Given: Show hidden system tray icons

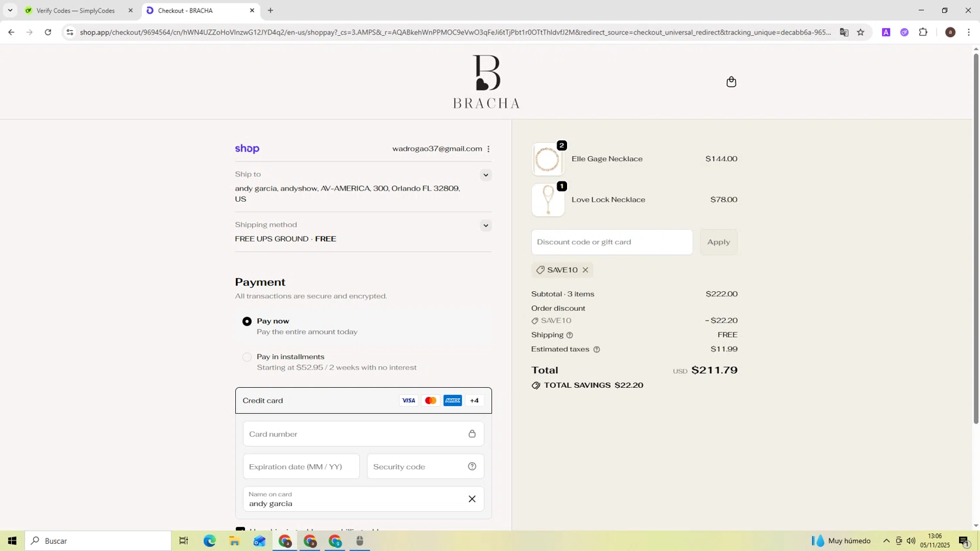Looking at the screenshot, I should pos(886,541).
